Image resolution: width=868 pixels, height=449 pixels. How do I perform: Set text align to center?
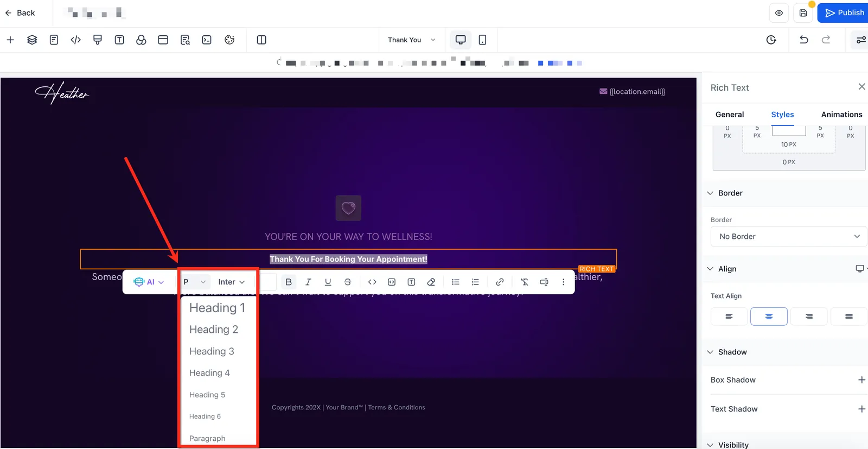tap(769, 317)
